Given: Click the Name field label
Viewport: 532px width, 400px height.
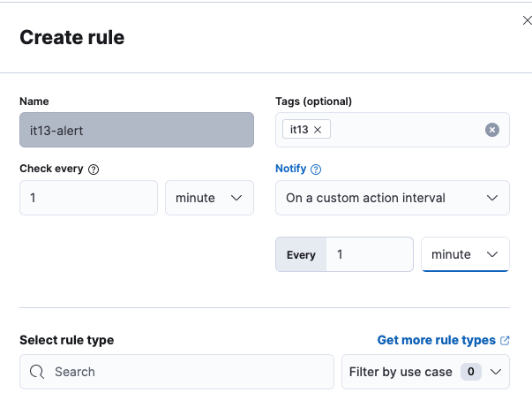Looking at the screenshot, I should point(34,102).
